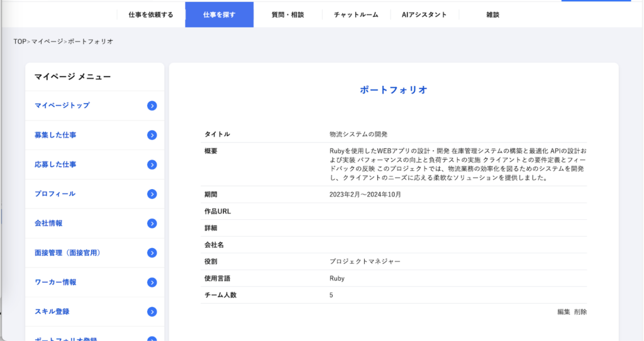Open the AIアシスタント navigation item
Image resolution: width=644 pixels, height=341 pixels.
[424, 14]
